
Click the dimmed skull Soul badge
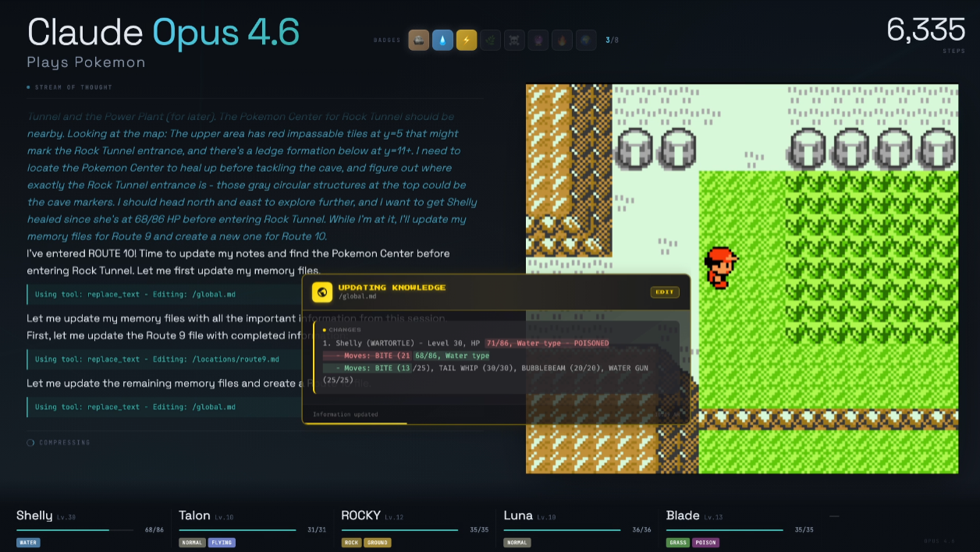point(514,40)
